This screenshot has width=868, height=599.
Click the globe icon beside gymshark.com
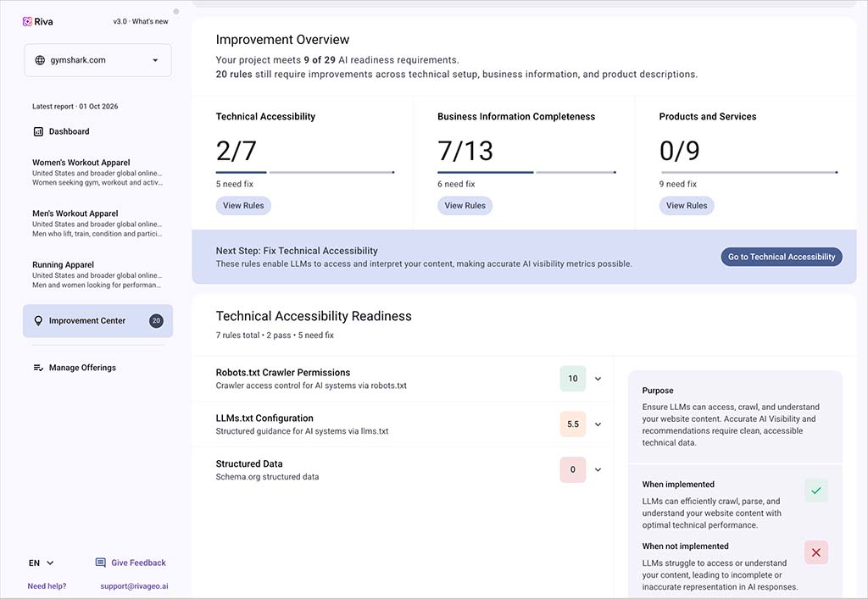click(40, 60)
